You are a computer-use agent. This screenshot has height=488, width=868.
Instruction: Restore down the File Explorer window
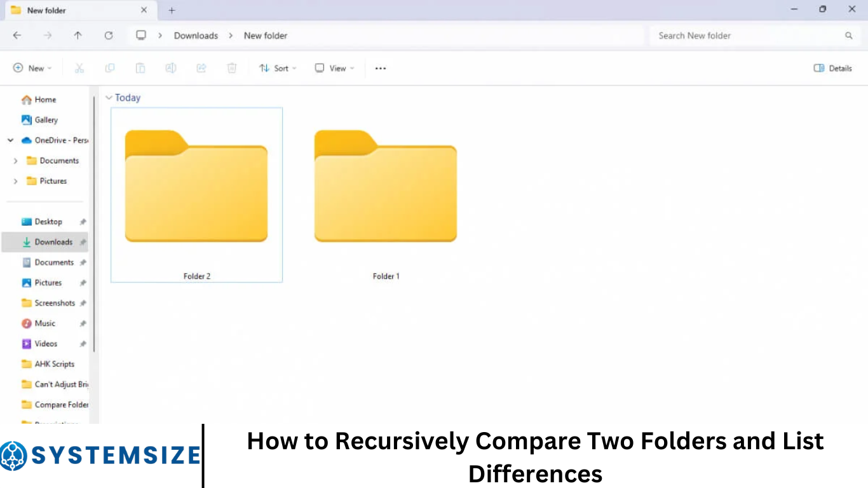tap(823, 10)
